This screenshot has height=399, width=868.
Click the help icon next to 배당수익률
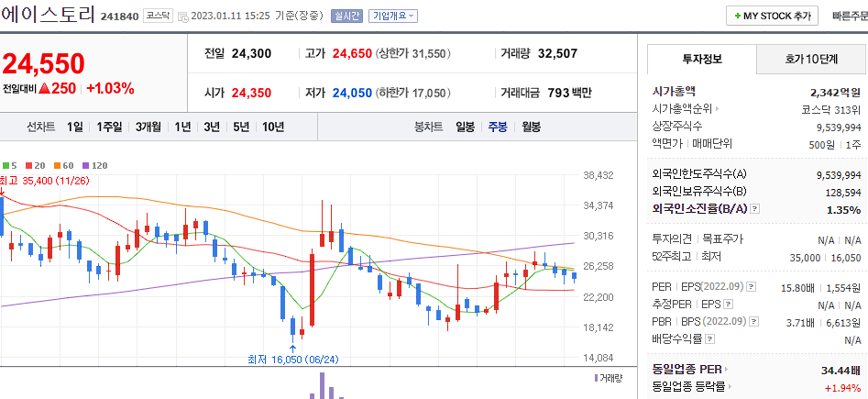coord(710,338)
